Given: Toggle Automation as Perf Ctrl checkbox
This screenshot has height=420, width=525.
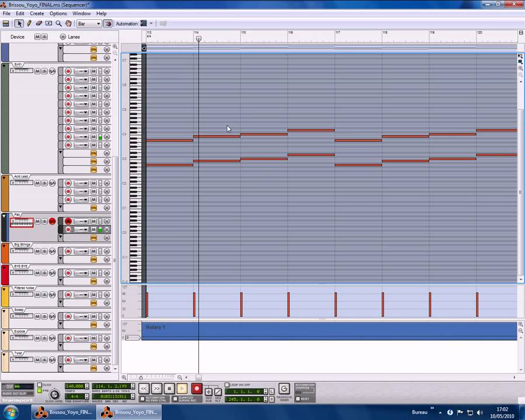Looking at the screenshot, I should [142, 399].
